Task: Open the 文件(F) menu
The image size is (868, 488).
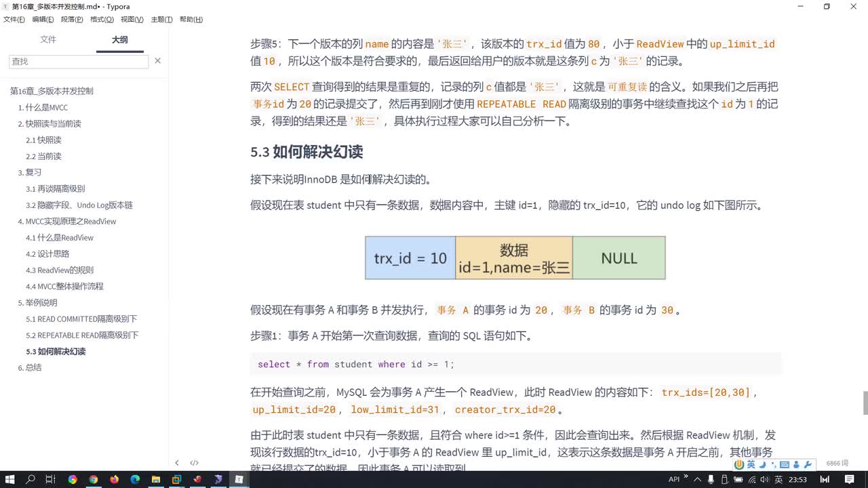Action: pyautogui.click(x=14, y=20)
